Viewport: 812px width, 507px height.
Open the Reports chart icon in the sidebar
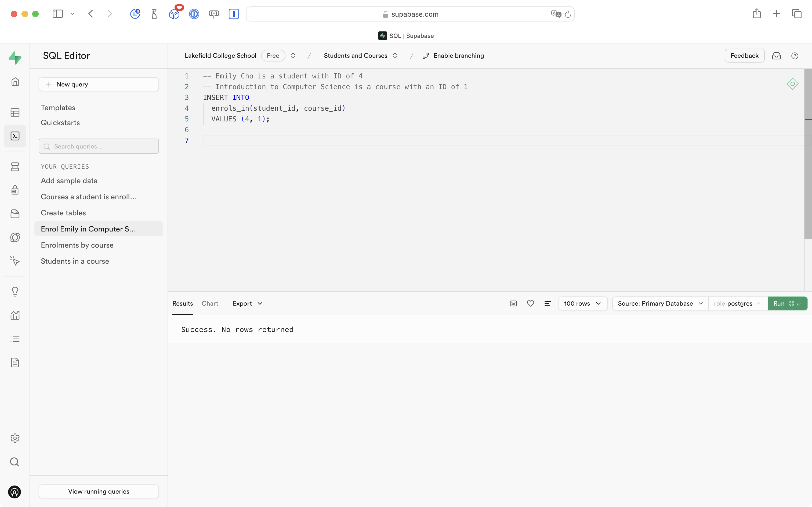15,315
